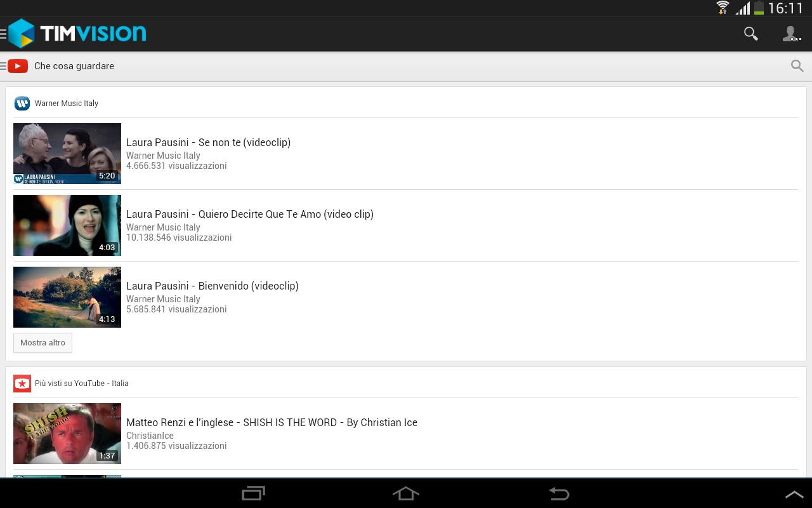Open the Che cosa guardare menu

(74, 66)
